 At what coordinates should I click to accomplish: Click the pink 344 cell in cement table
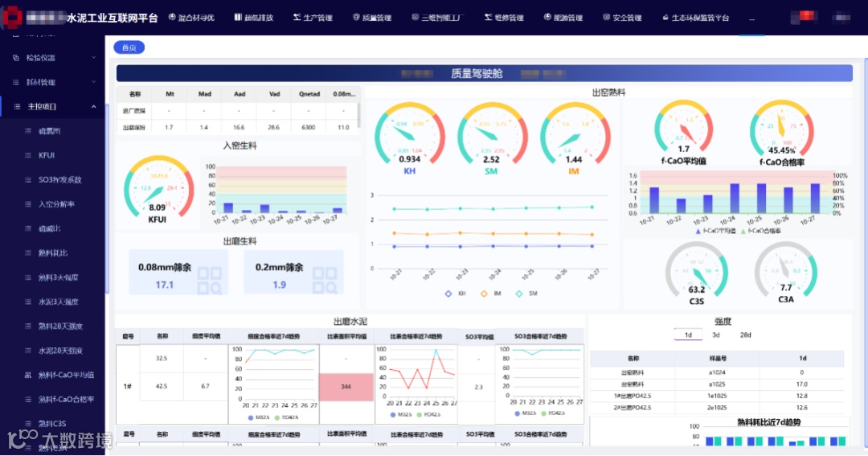[346, 387]
